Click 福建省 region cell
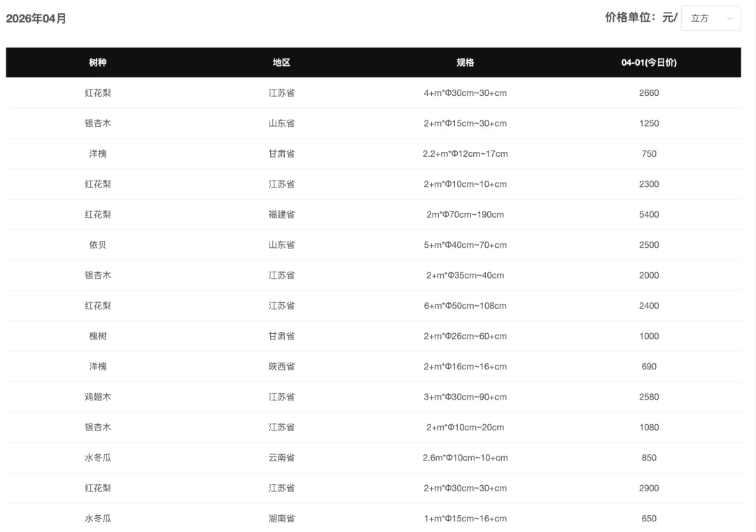Image resolution: width=756 pixels, height=532 pixels. (281, 214)
